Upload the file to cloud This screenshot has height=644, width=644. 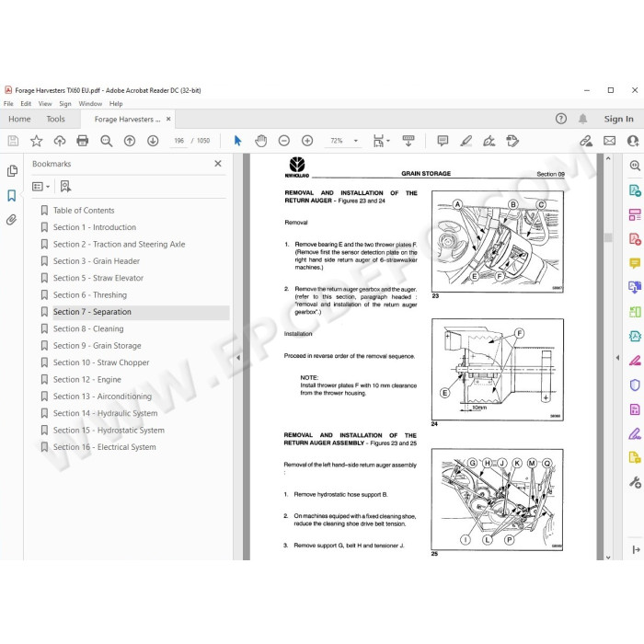pyautogui.click(x=60, y=141)
